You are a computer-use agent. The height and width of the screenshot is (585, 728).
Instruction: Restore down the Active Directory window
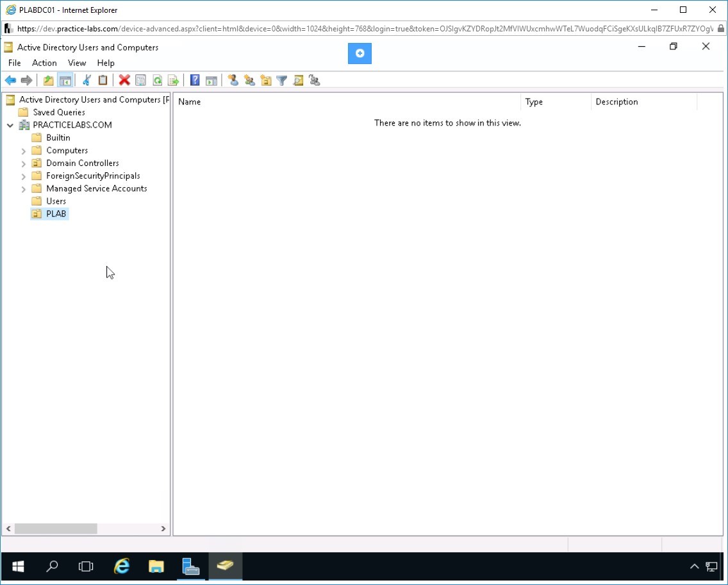pyautogui.click(x=674, y=46)
